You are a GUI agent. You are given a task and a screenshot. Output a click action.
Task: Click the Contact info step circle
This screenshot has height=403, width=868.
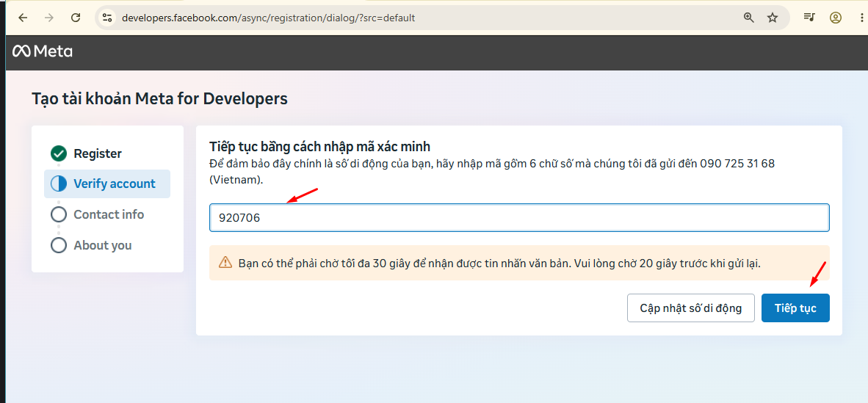tap(59, 214)
